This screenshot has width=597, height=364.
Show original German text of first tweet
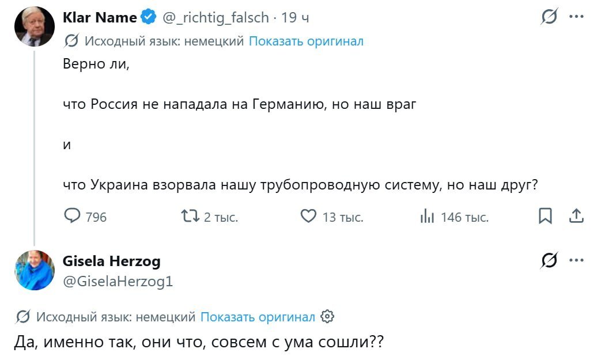[x=306, y=41]
